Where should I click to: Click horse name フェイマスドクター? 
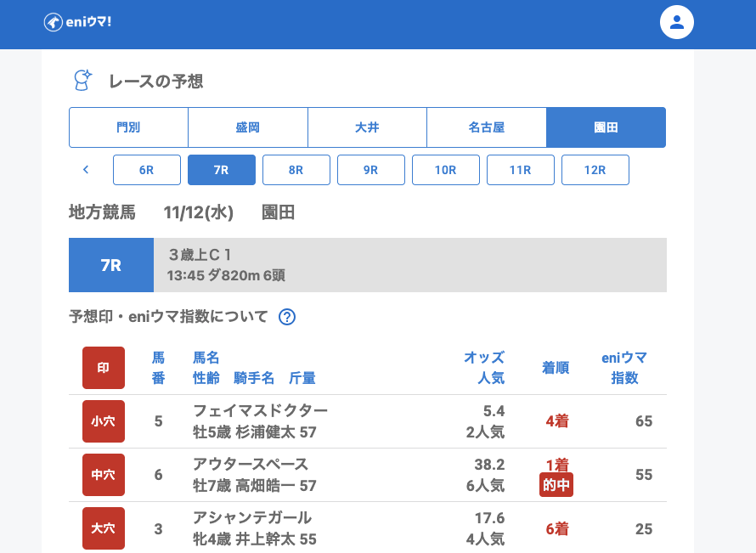click(x=260, y=410)
